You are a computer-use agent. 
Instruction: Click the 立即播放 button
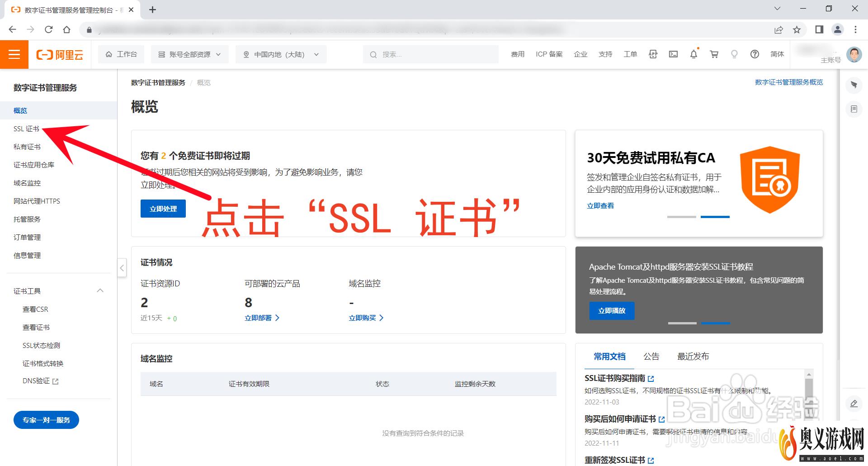pyautogui.click(x=612, y=310)
